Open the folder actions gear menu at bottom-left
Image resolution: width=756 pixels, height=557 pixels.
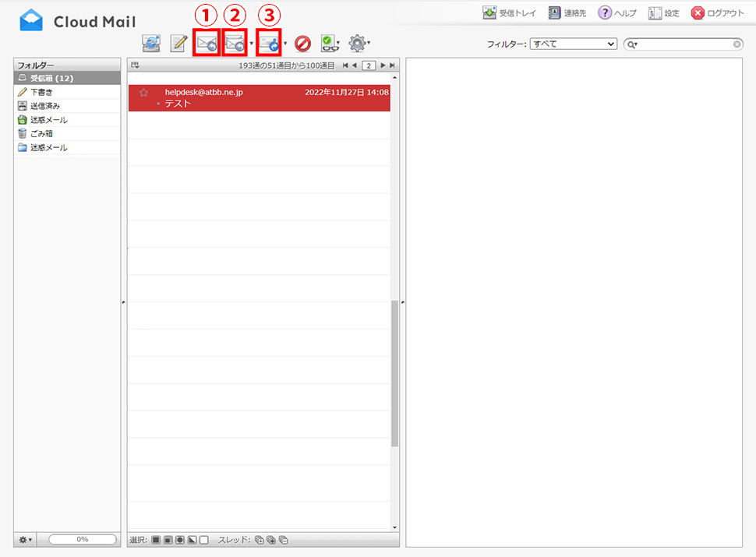(26, 539)
